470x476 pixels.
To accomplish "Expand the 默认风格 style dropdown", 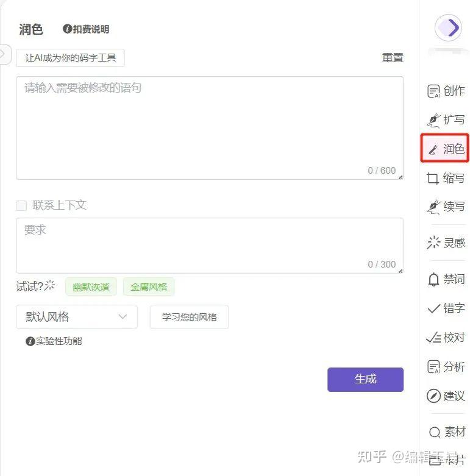I will tap(77, 317).
